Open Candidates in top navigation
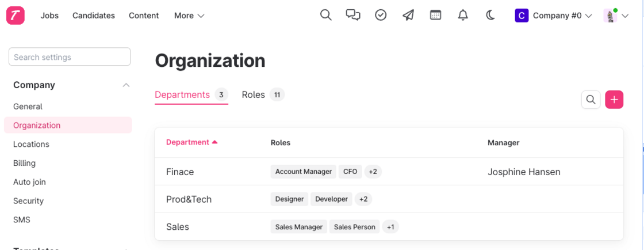Viewport: 644px width, 250px height. [94, 16]
